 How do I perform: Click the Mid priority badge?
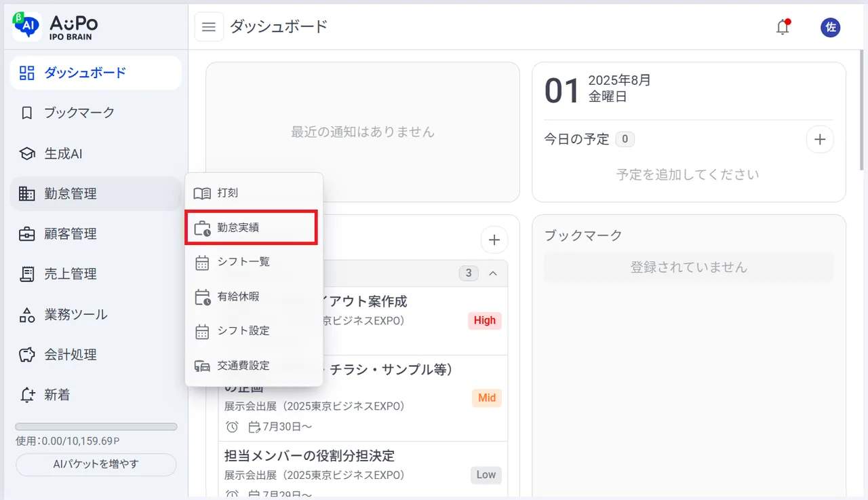[487, 398]
